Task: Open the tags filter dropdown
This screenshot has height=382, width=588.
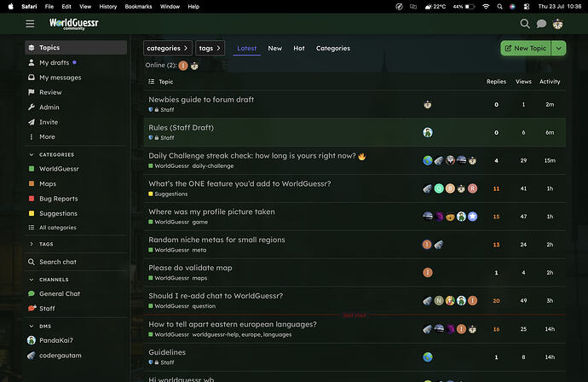Action: [210, 48]
